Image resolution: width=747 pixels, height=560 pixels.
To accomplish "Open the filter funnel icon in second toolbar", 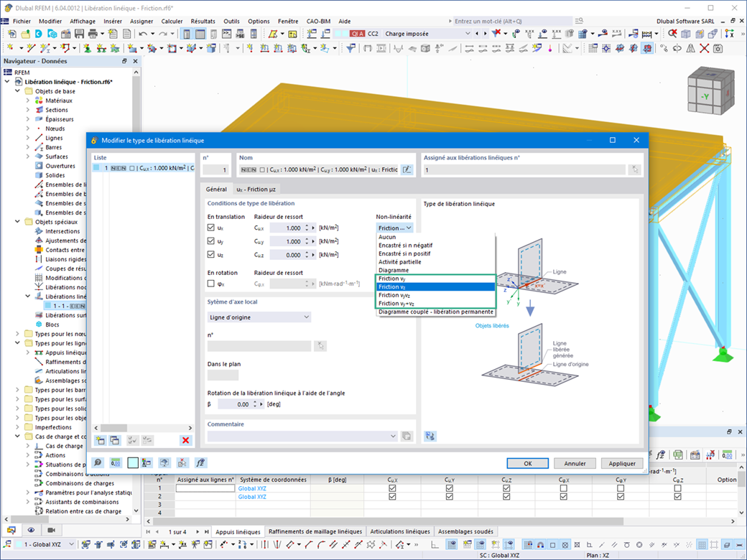I will [351, 48].
